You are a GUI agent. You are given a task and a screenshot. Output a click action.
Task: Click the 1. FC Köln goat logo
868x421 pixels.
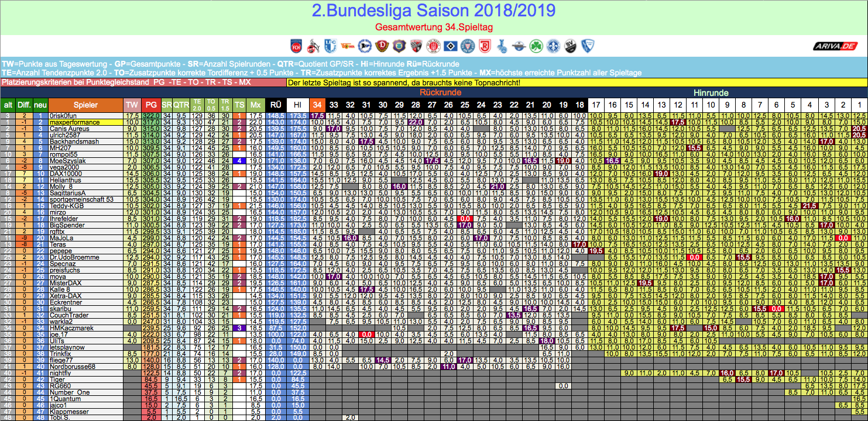click(x=313, y=46)
